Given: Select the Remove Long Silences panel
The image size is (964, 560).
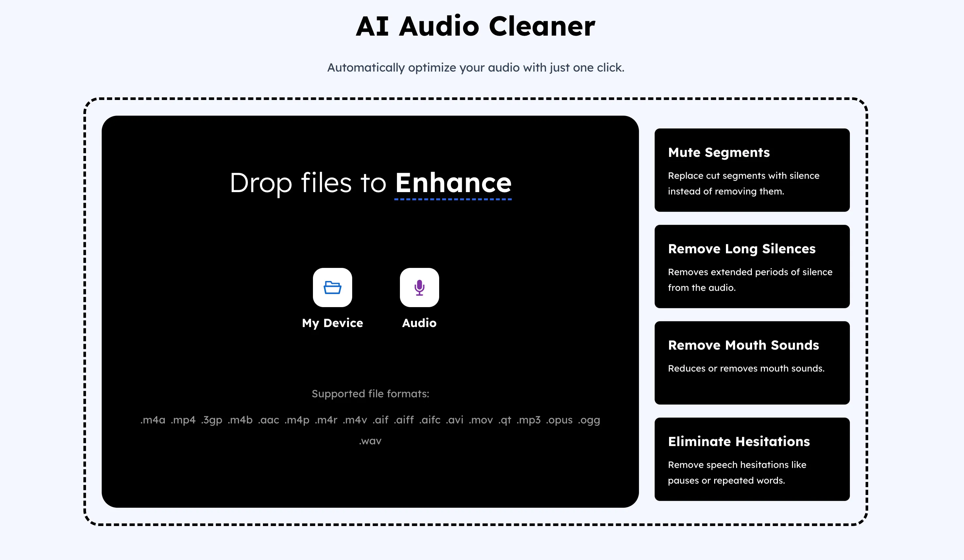Looking at the screenshot, I should pyautogui.click(x=752, y=266).
